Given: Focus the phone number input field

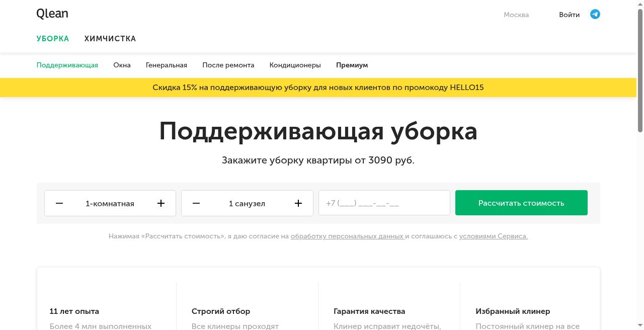Looking at the screenshot, I should (384, 203).
